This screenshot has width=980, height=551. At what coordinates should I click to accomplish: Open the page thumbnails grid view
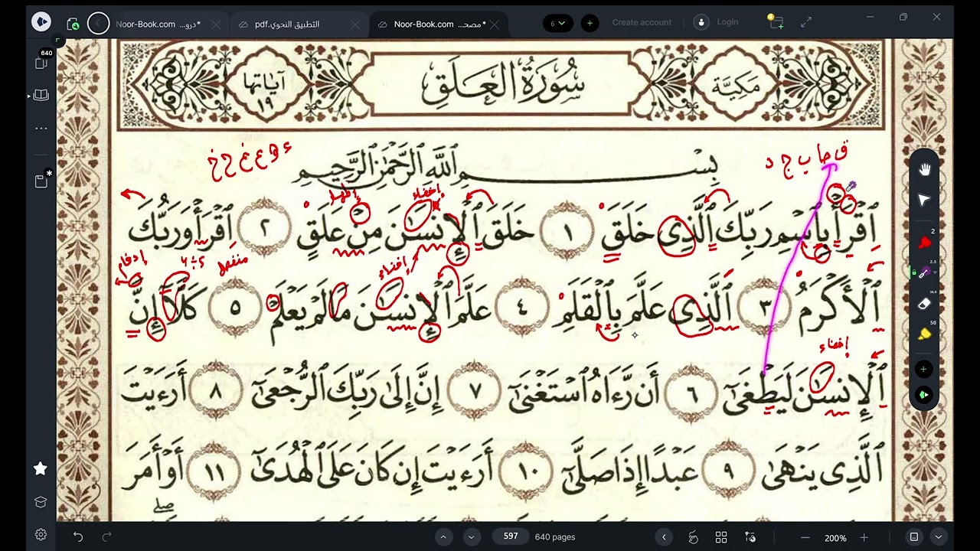(x=721, y=537)
